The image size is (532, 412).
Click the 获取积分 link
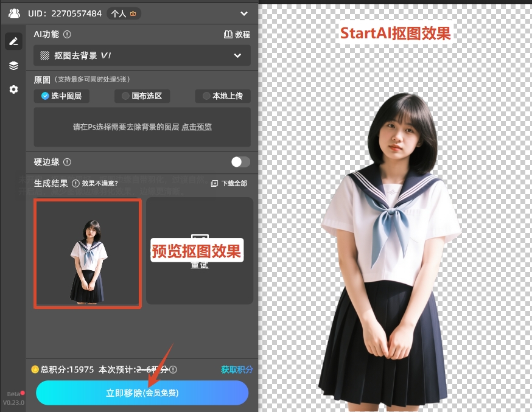pos(236,369)
